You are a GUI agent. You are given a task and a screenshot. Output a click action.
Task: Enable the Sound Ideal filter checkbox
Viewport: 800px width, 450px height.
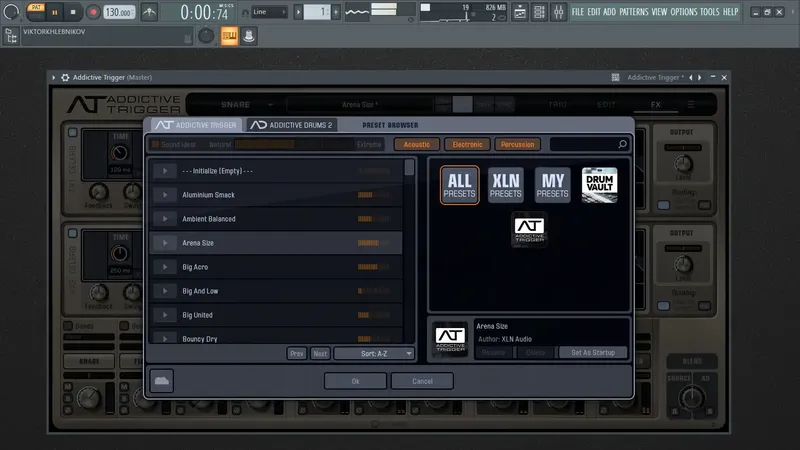[x=155, y=144]
